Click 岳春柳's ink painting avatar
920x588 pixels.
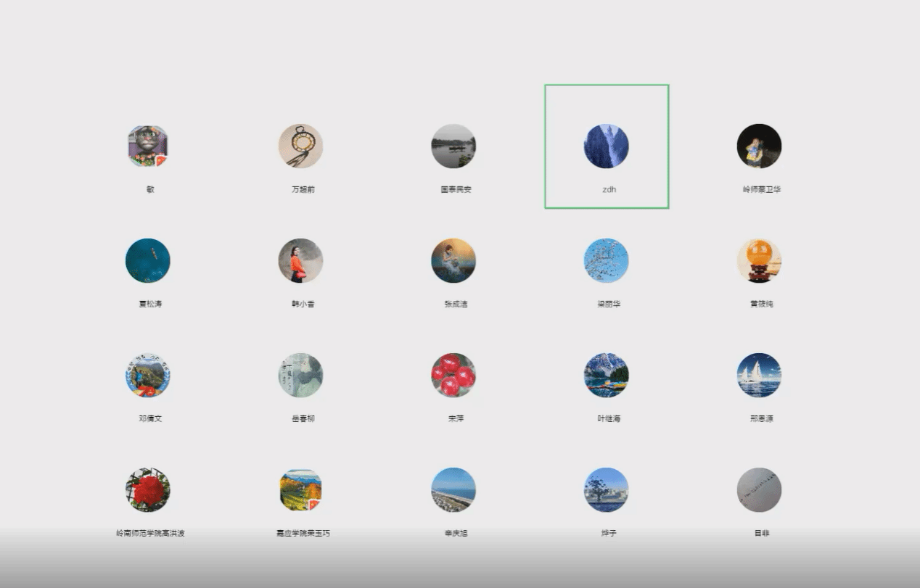tap(301, 376)
